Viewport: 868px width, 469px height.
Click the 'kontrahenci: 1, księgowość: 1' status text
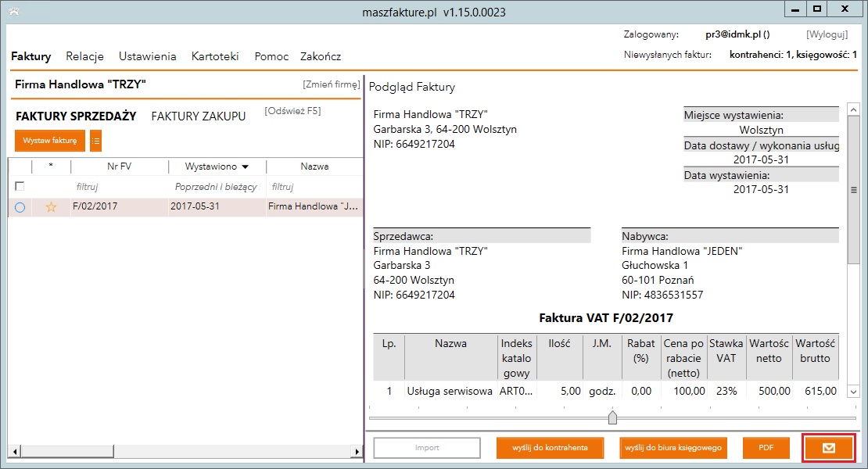click(793, 54)
